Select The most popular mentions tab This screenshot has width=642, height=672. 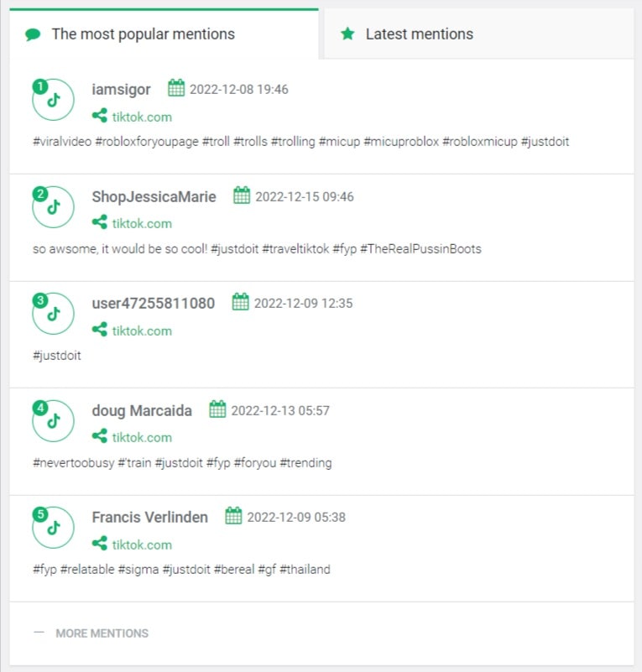pos(164,34)
